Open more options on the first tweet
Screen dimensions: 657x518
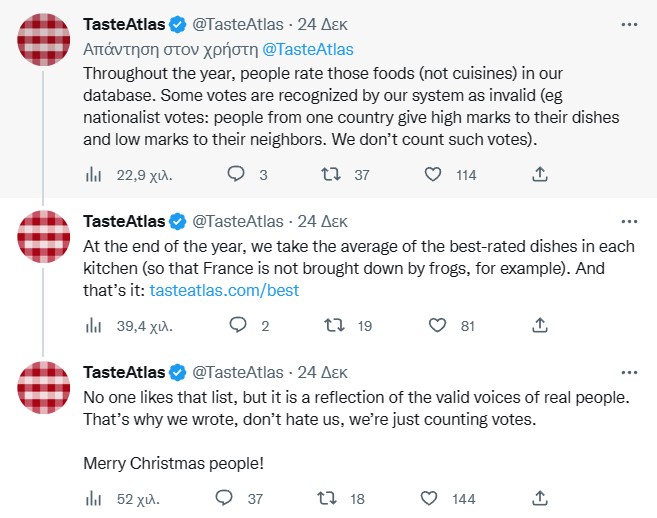628,22
